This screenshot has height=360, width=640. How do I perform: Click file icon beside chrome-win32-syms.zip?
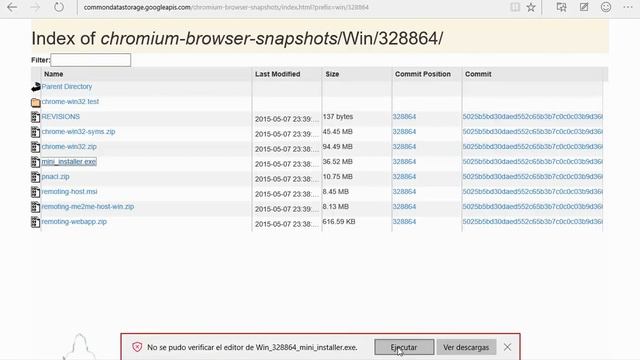[36, 132]
